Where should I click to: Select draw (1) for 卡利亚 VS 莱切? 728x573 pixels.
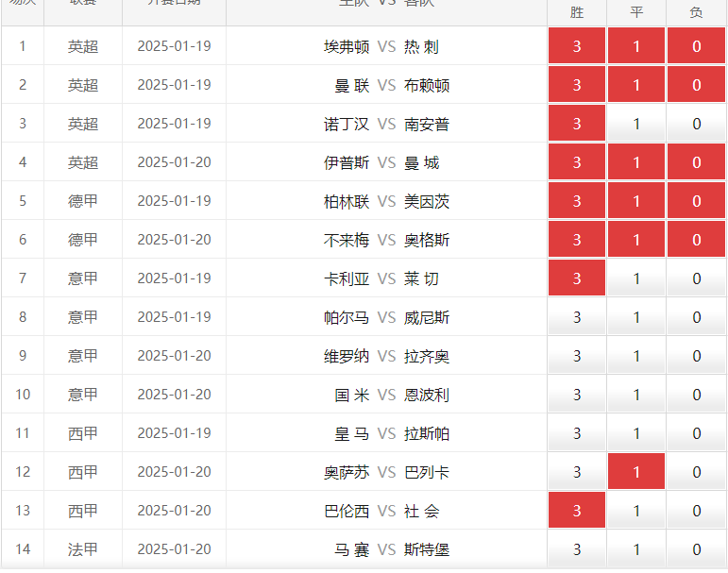(636, 278)
